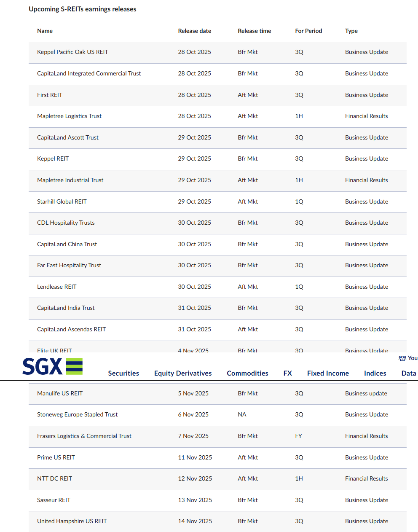Click Bfr Mkt for Sasseur REIT
Viewport: 418px width, 532px height.
(248, 500)
